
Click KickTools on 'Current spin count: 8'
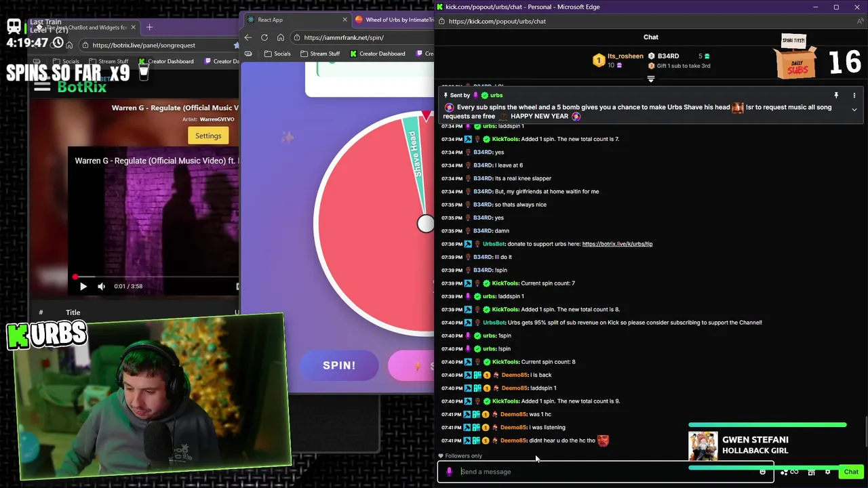505,362
